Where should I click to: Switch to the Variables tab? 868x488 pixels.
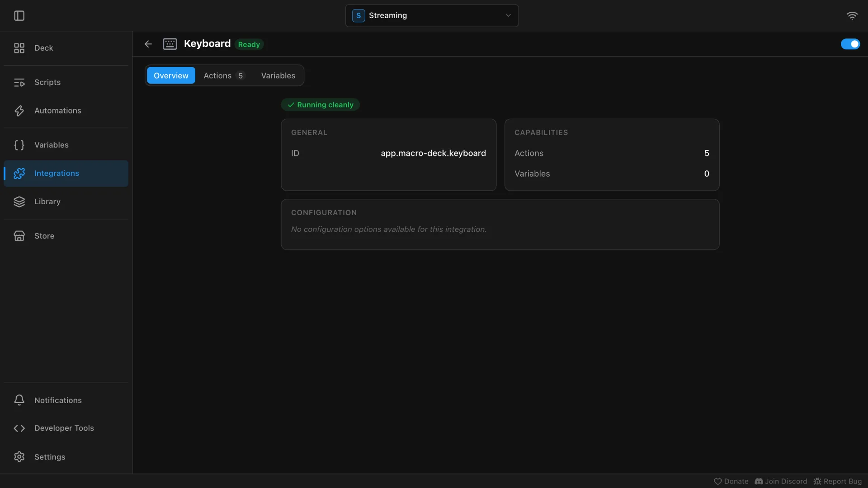pyautogui.click(x=278, y=75)
